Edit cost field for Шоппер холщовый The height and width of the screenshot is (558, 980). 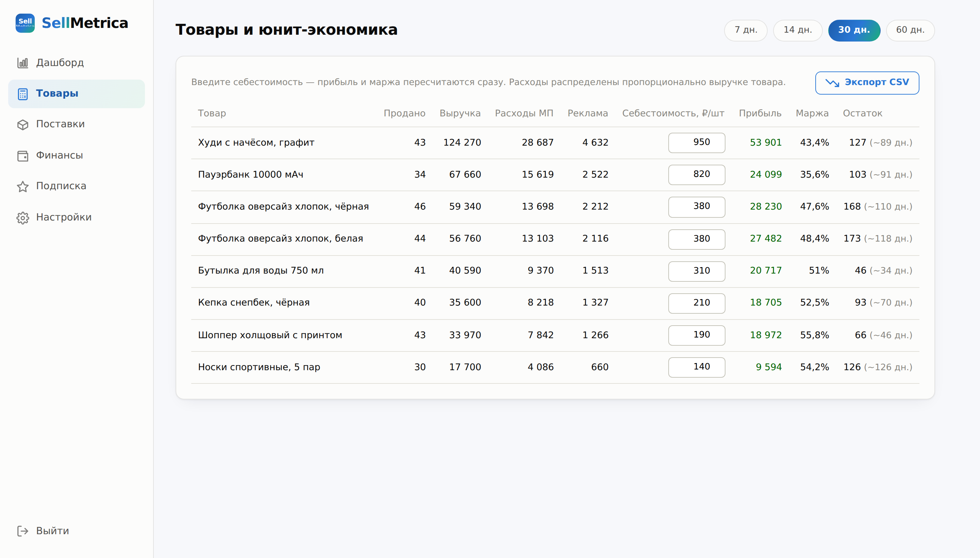697,335
